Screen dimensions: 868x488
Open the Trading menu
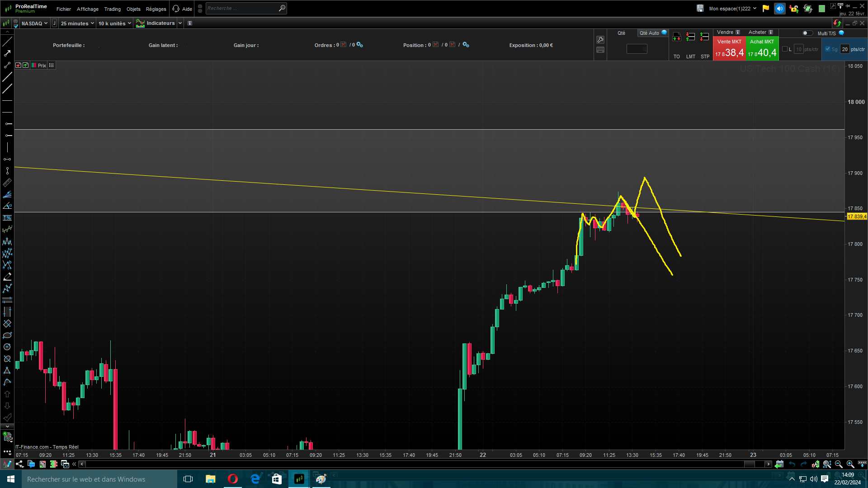point(112,9)
